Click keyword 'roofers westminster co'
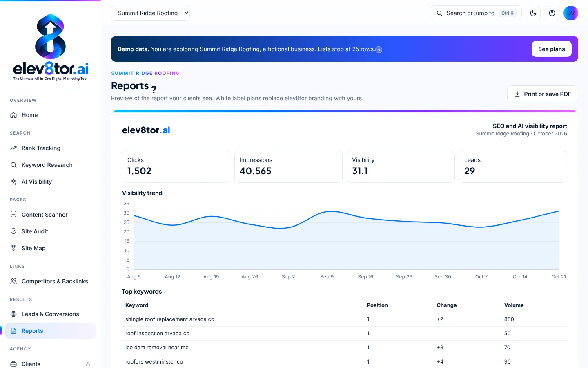The width and height of the screenshot is (588, 368). tap(154, 362)
